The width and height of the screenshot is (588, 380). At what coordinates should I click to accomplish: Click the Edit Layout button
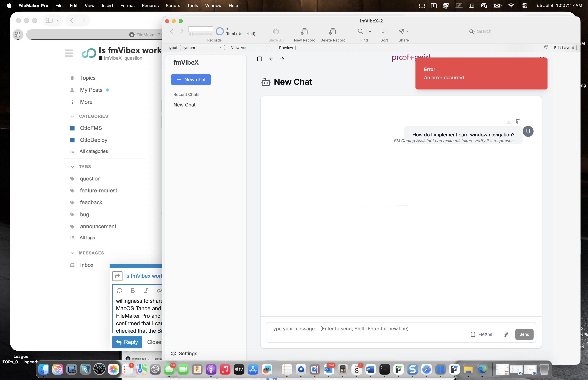click(x=564, y=48)
